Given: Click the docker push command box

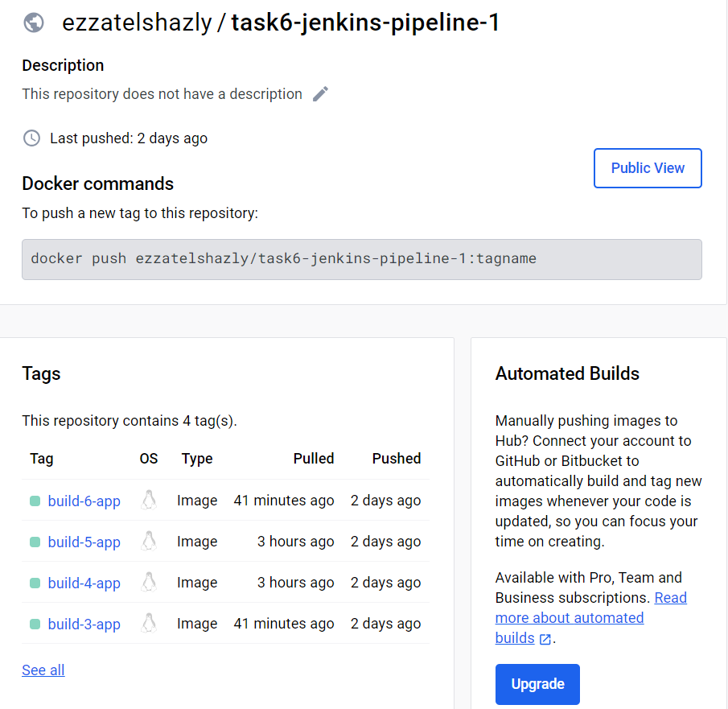Looking at the screenshot, I should 361,259.
